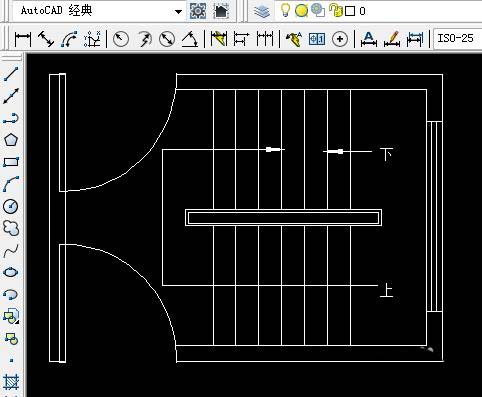Screen dimensions: 482x397
Task: Select the Spline draw tool
Action: (x=11, y=250)
